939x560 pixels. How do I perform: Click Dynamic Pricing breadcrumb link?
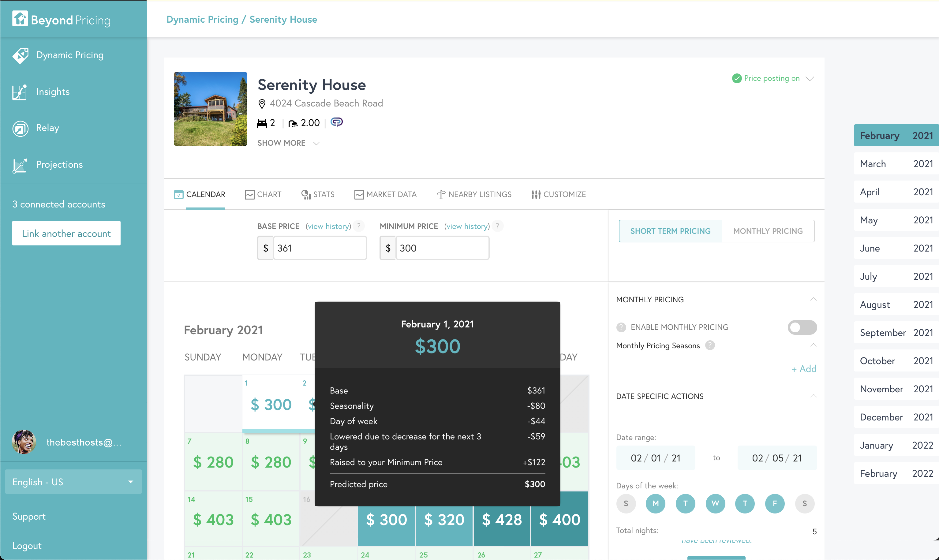coord(202,19)
